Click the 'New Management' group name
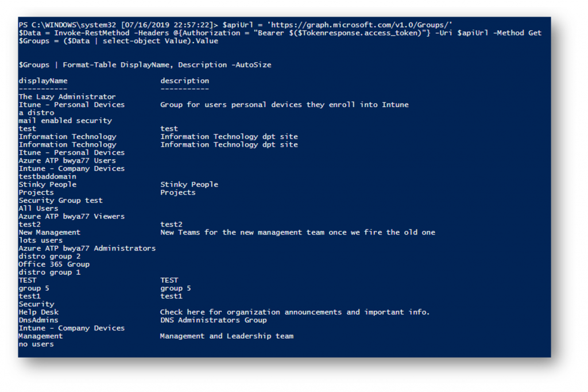Image resolution: width=588 pixels, height=392 pixels. point(49,232)
